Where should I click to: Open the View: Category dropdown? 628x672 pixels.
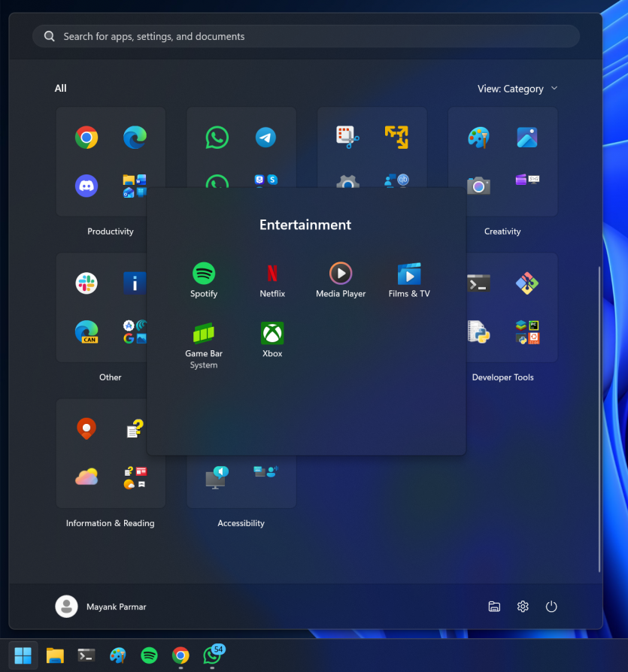[518, 88]
